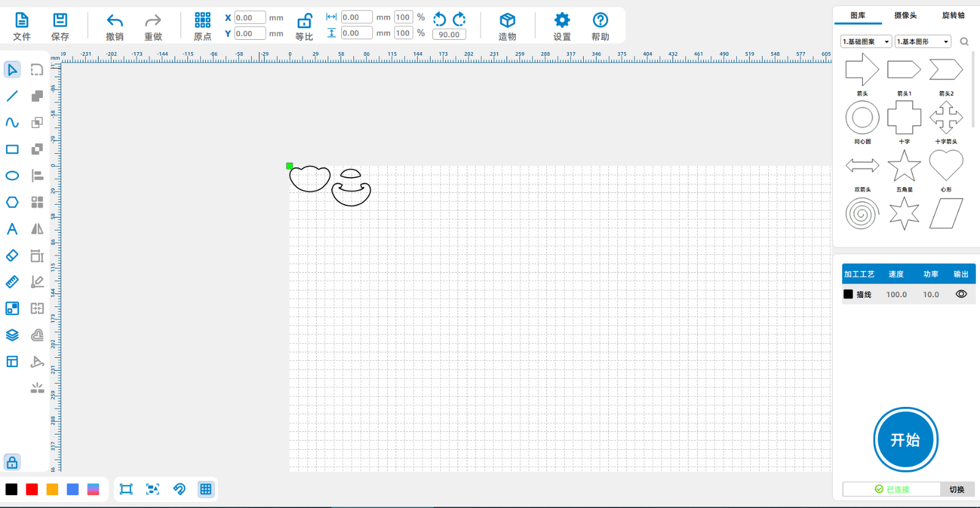Toggle the grid display button

tap(206, 489)
